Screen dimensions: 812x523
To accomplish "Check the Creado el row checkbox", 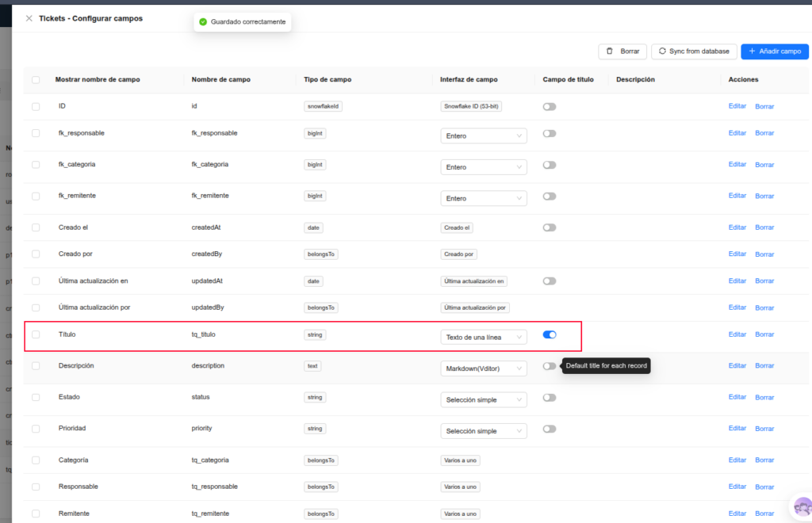I will point(36,227).
